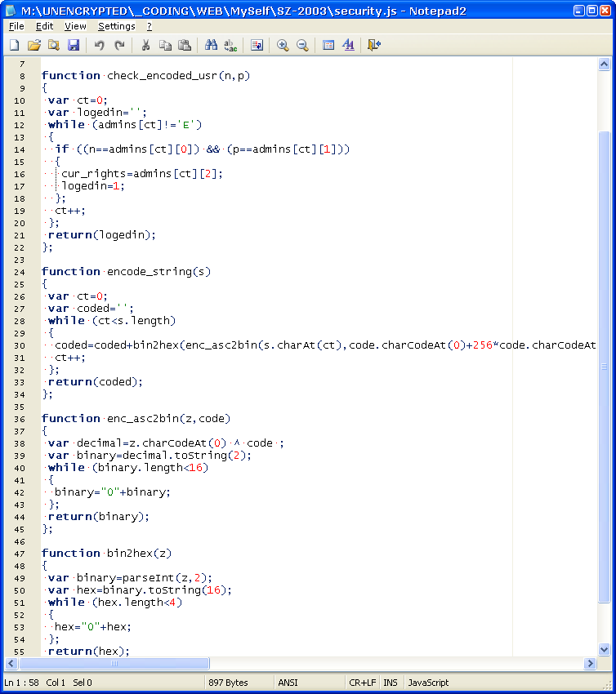616x694 pixels.
Task: Click the line 'hex="0"+hex;'
Action: 93,627
